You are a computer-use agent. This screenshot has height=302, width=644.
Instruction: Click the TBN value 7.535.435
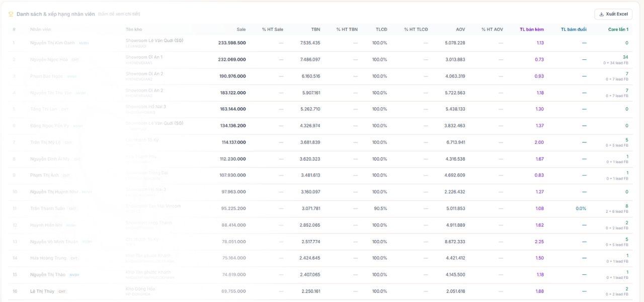(x=310, y=43)
